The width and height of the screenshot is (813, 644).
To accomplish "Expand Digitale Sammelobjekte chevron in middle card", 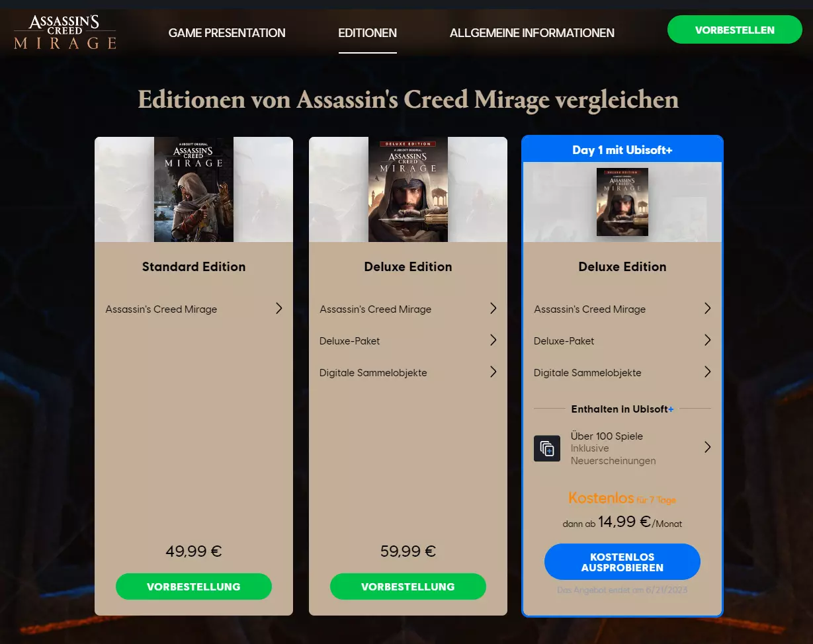I will click(493, 372).
